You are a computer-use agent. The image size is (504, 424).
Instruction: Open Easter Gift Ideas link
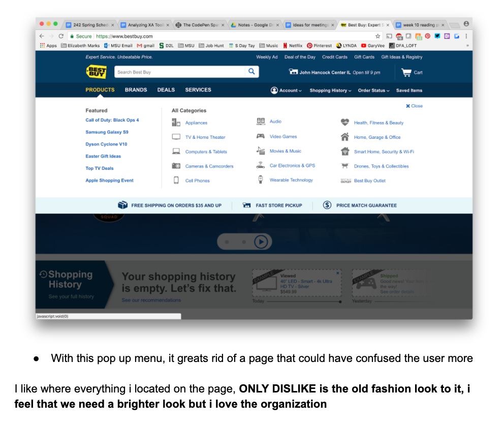103,156
